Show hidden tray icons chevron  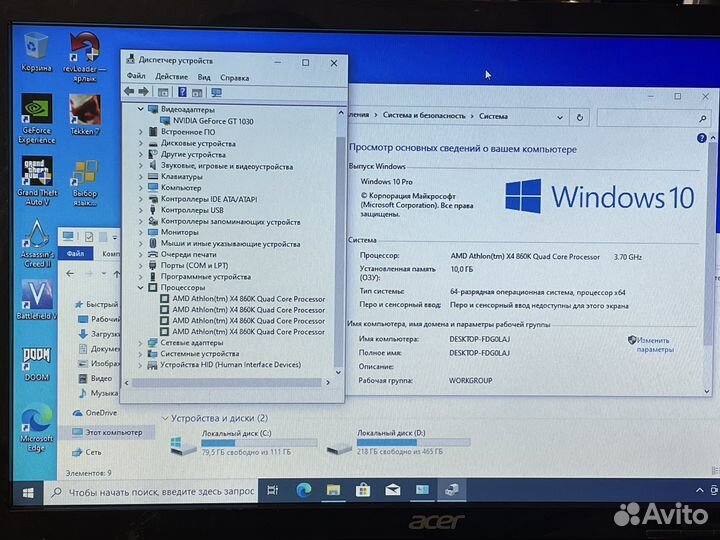pyautogui.click(x=699, y=490)
